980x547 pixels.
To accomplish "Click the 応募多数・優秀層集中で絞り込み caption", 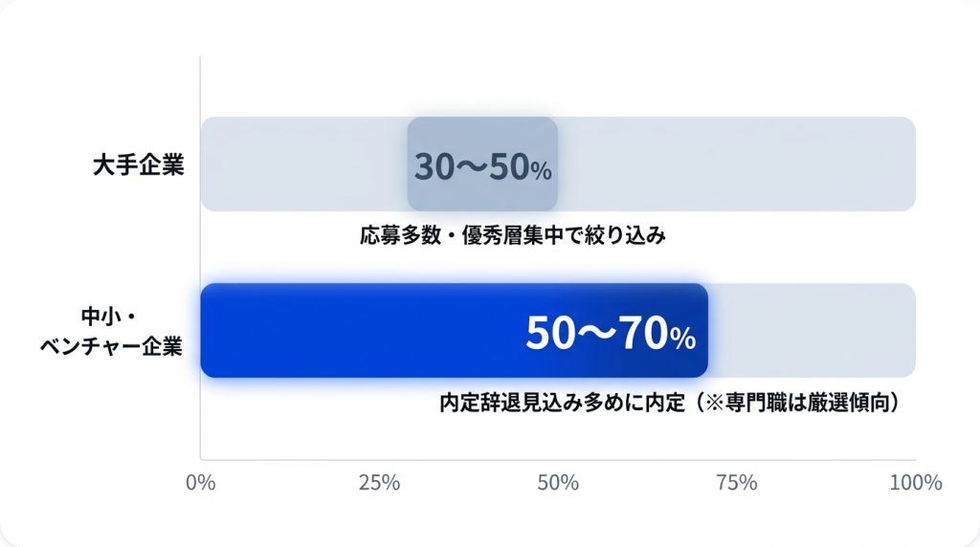I will click(513, 235).
